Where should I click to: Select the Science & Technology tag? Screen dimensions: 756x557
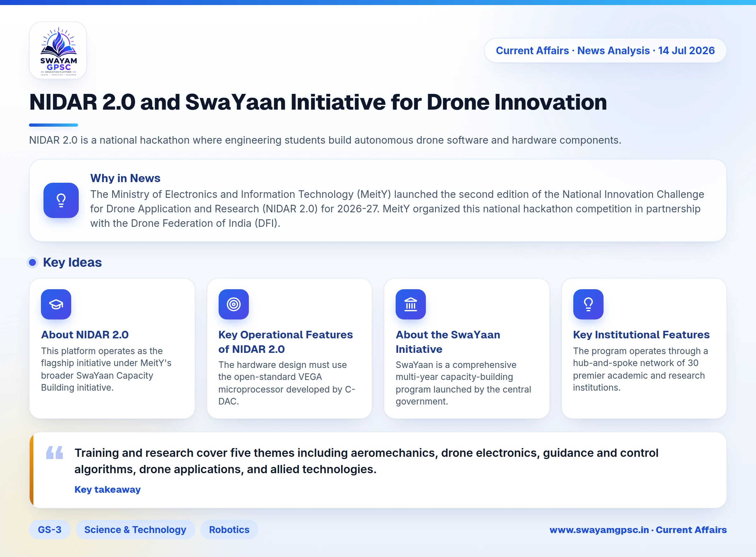click(135, 530)
